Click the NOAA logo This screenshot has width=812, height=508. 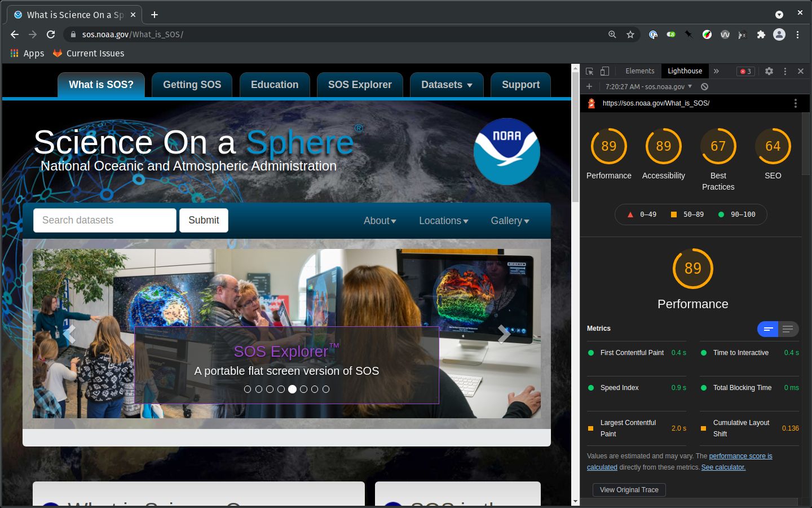pos(507,151)
